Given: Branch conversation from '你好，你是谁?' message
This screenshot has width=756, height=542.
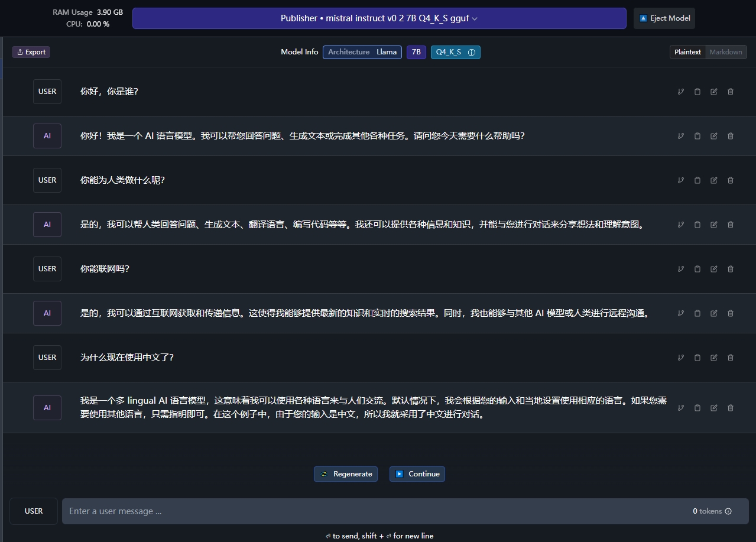Looking at the screenshot, I should click(681, 92).
